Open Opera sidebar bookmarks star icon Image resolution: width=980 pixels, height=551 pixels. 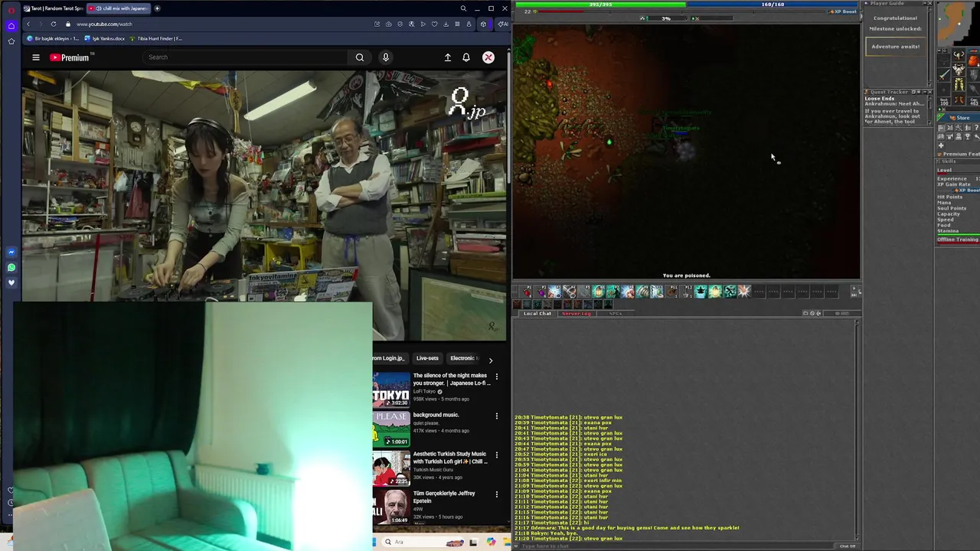click(x=11, y=41)
